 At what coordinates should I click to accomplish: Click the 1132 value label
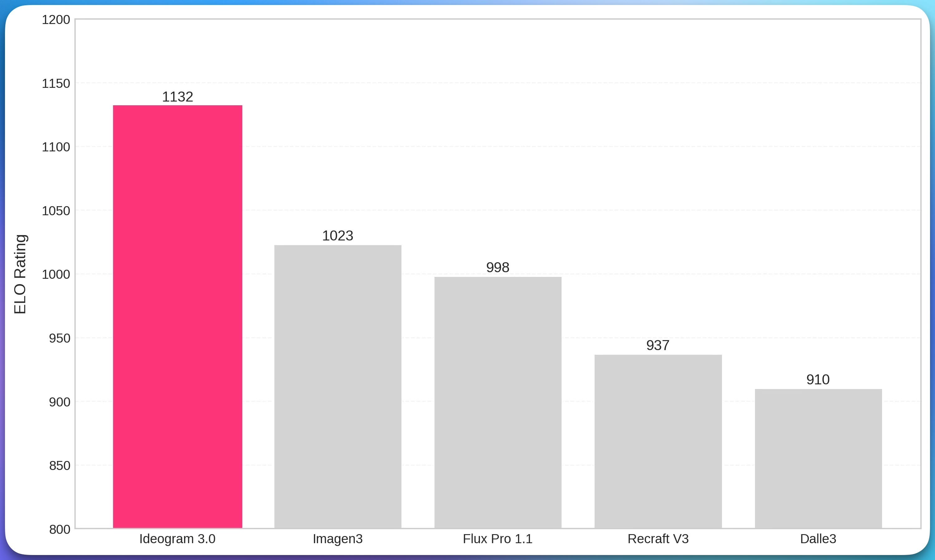177,97
